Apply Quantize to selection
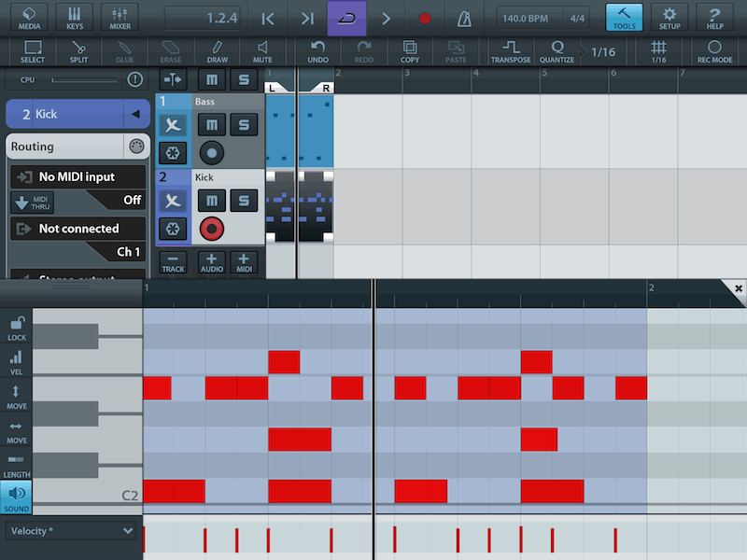747x560 pixels. pos(557,51)
